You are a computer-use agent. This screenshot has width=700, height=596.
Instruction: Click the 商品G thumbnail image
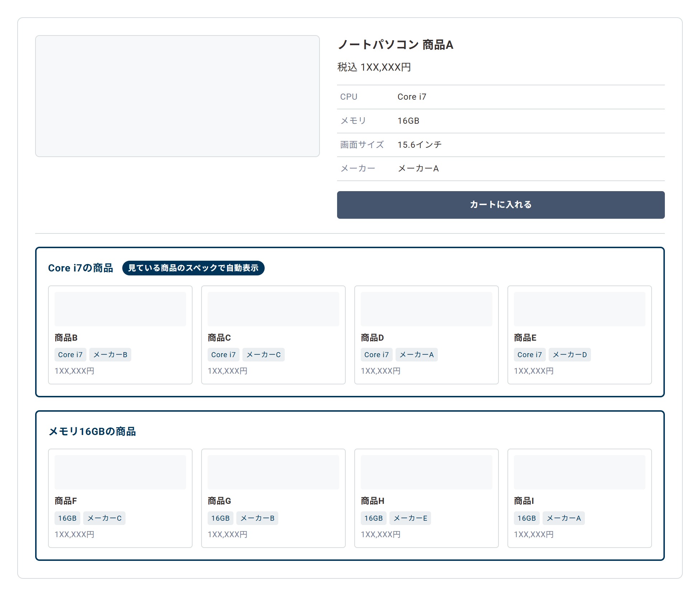pyautogui.click(x=273, y=472)
